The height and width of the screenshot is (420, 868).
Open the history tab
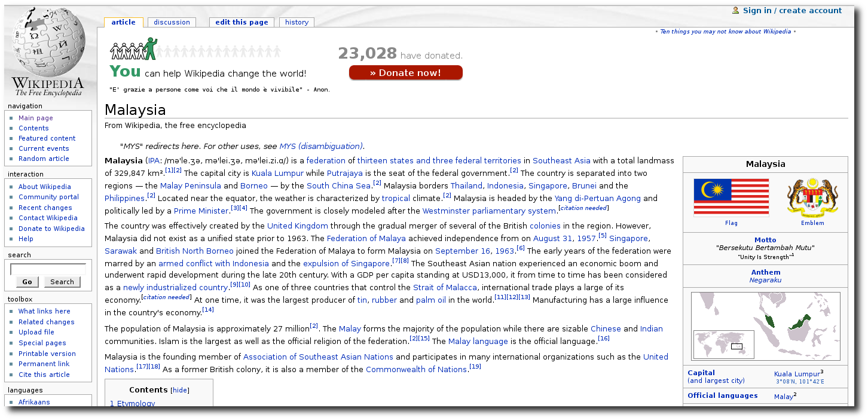[x=297, y=22]
